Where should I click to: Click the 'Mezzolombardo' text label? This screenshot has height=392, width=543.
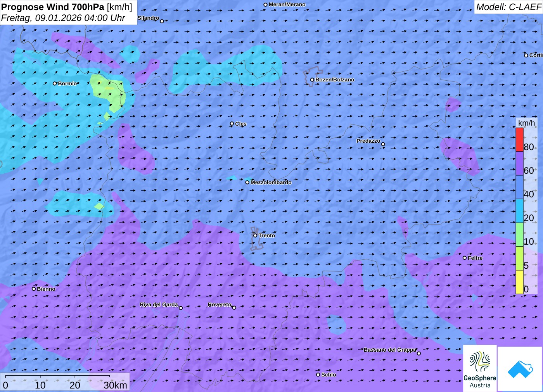coord(271,182)
